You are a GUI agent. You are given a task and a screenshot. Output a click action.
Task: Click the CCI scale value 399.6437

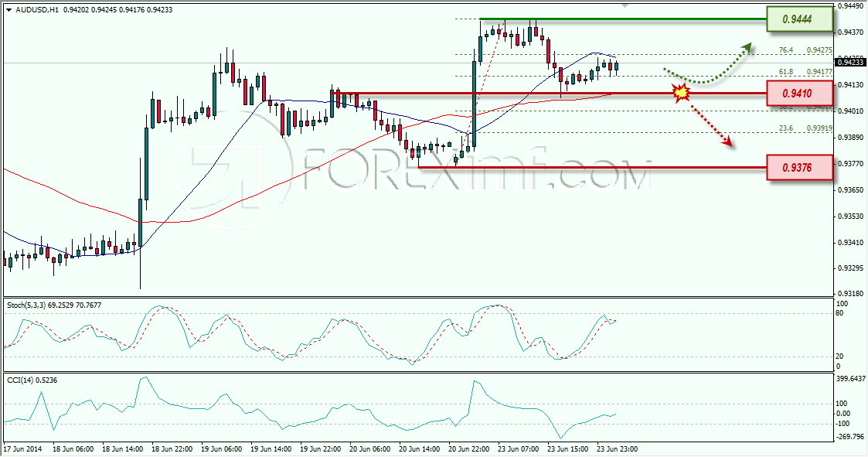click(850, 379)
